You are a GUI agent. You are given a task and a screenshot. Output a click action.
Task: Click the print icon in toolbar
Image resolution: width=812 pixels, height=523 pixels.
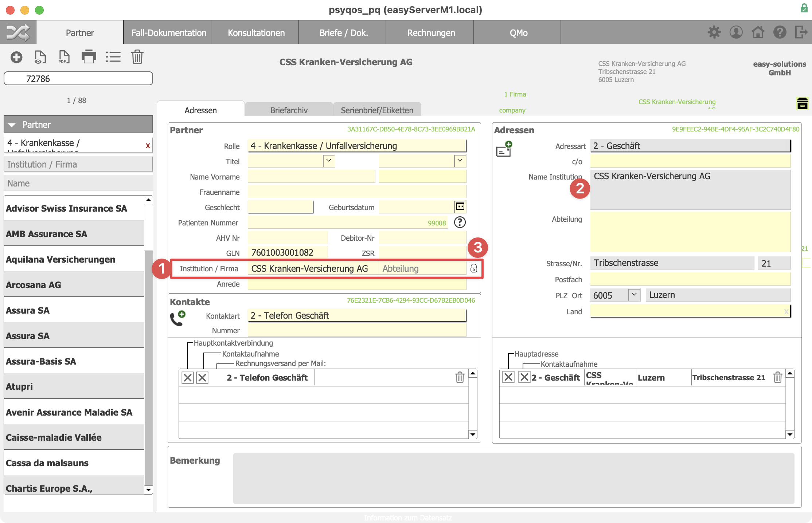[89, 58]
